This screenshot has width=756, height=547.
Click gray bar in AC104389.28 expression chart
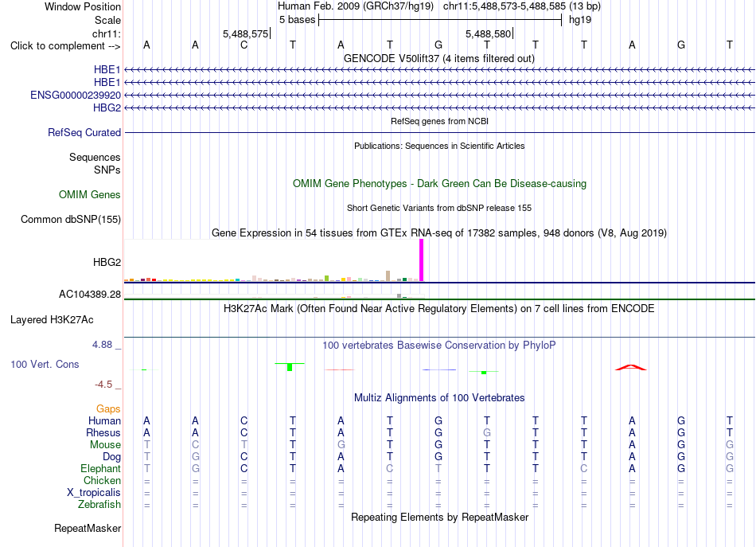pos(399,295)
